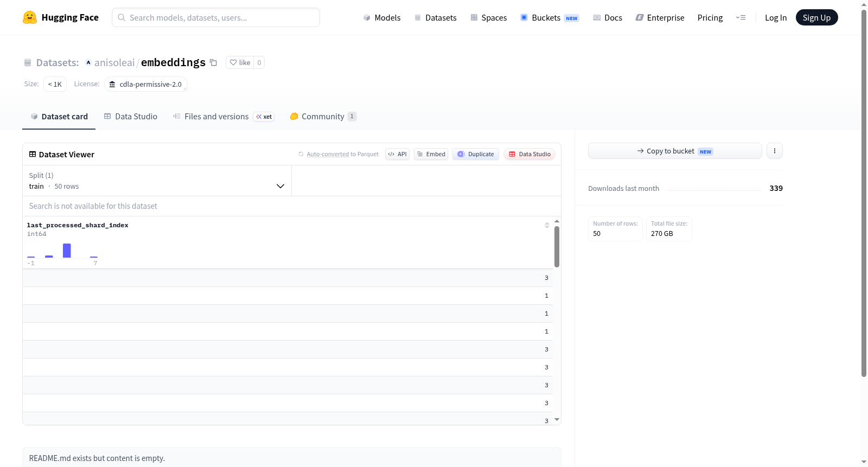The image size is (868, 467).
Task: Click the Total file size 270 GB stat
Action: [669, 229]
